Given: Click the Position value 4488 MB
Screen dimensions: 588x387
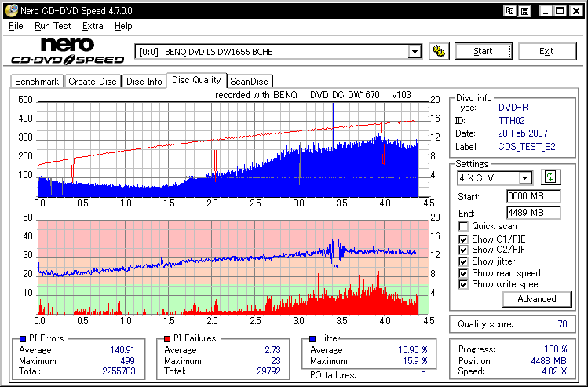Looking at the screenshot, I should coord(549,361).
